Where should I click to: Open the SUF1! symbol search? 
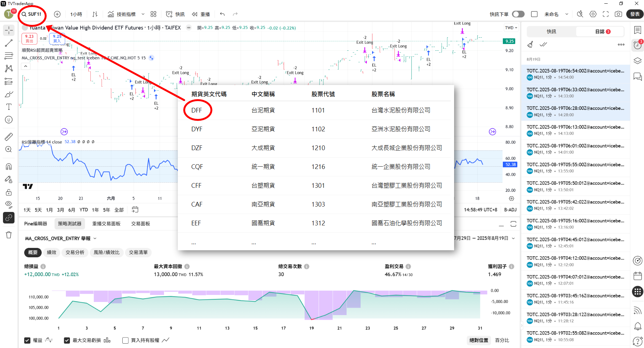pyautogui.click(x=32, y=14)
